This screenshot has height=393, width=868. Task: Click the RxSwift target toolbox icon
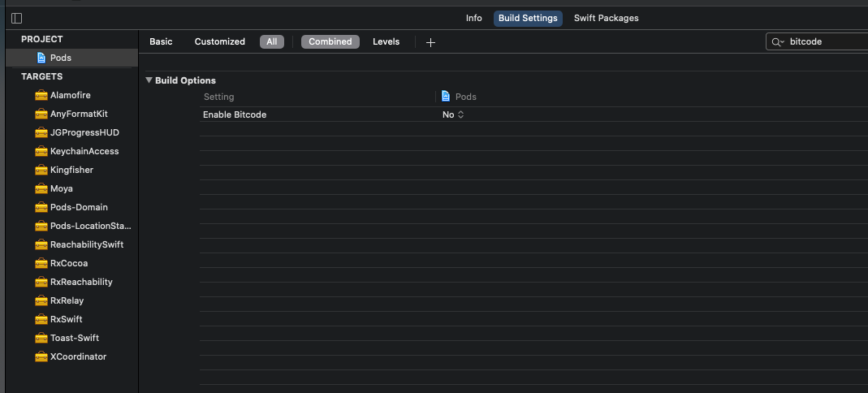click(x=41, y=319)
